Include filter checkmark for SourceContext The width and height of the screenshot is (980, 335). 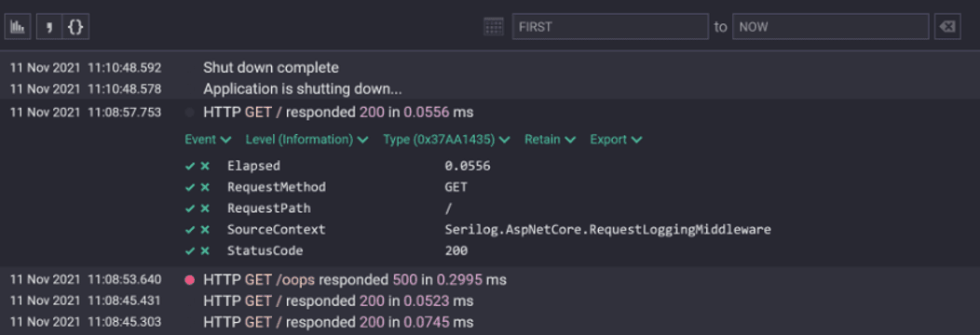[x=191, y=230]
